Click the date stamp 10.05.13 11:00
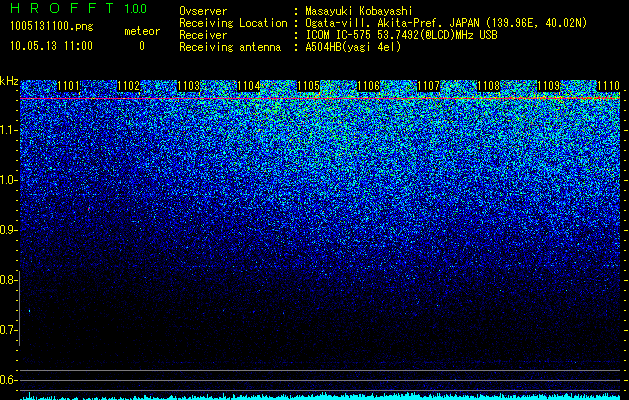 tap(51, 46)
